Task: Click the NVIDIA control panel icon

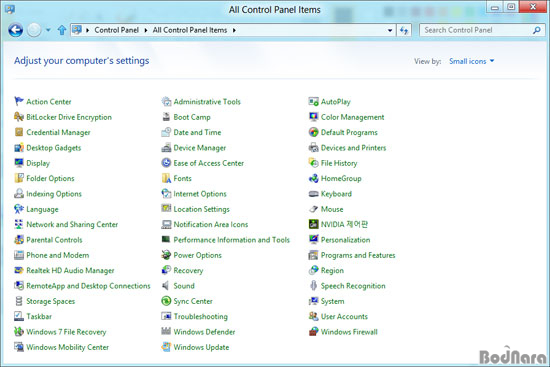Action: 313,224
